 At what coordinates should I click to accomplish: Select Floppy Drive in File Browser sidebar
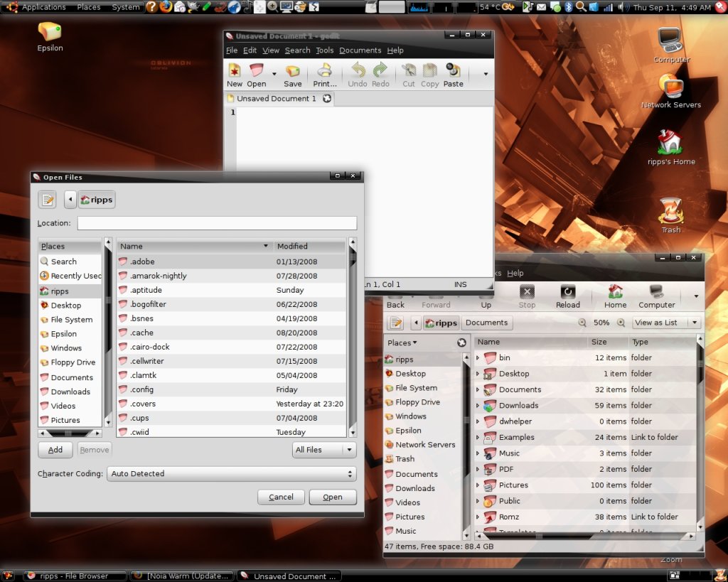pos(417,402)
